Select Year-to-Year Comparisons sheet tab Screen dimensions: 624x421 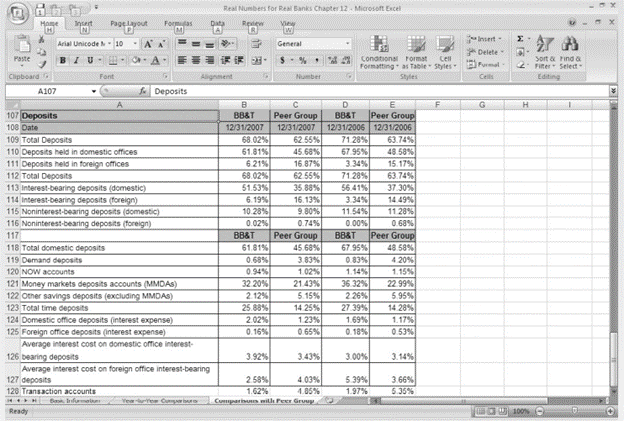(159, 401)
